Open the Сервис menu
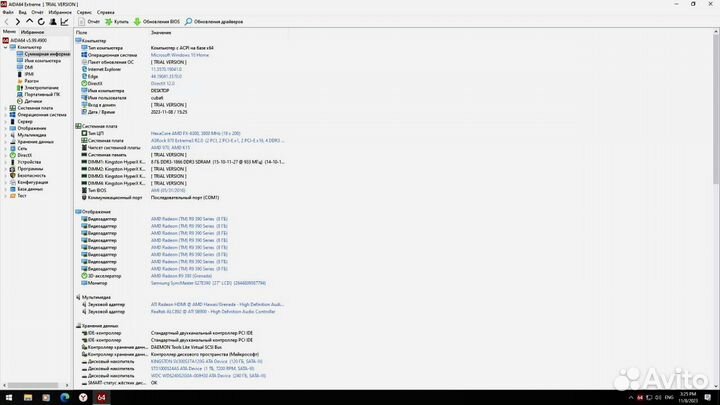The height and width of the screenshot is (405, 720). point(84,12)
